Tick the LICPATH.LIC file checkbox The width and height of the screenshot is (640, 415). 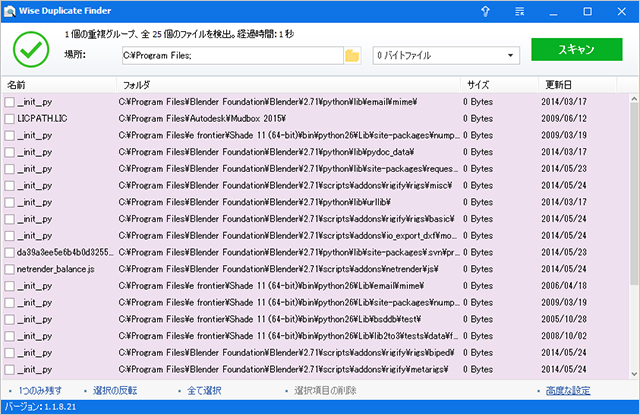pyautogui.click(x=9, y=119)
